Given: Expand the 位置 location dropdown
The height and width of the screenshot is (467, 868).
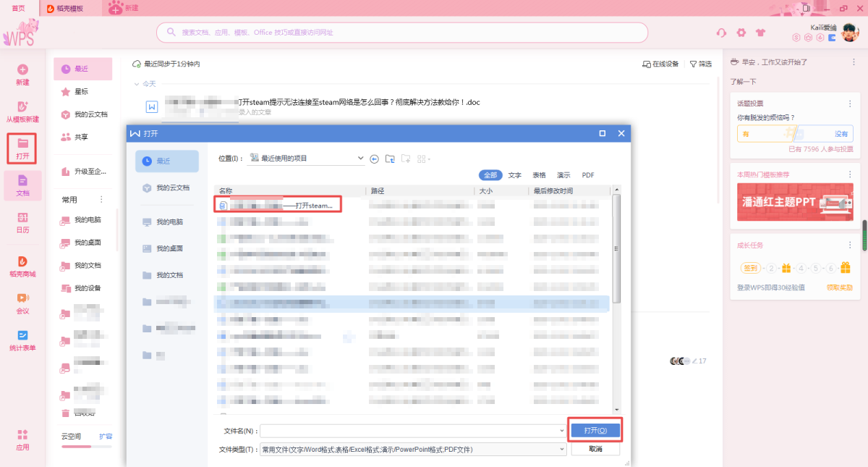Looking at the screenshot, I should pos(361,159).
